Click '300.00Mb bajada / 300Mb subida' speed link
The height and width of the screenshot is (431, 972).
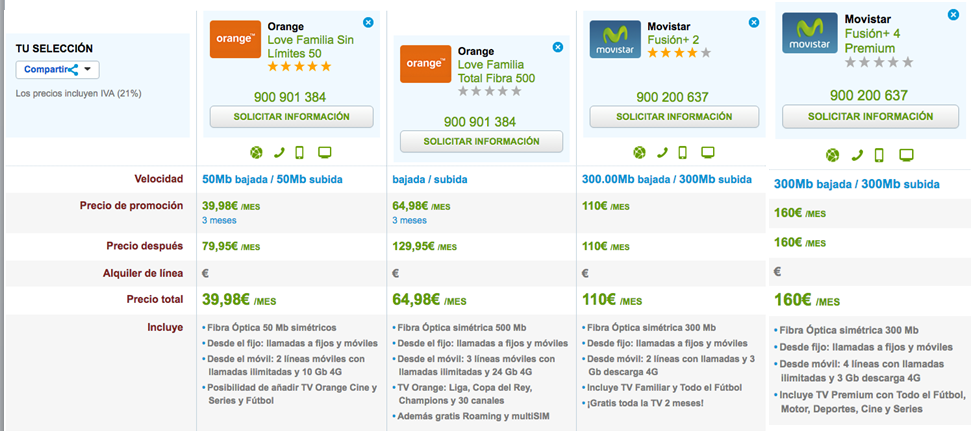coord(667,179)
